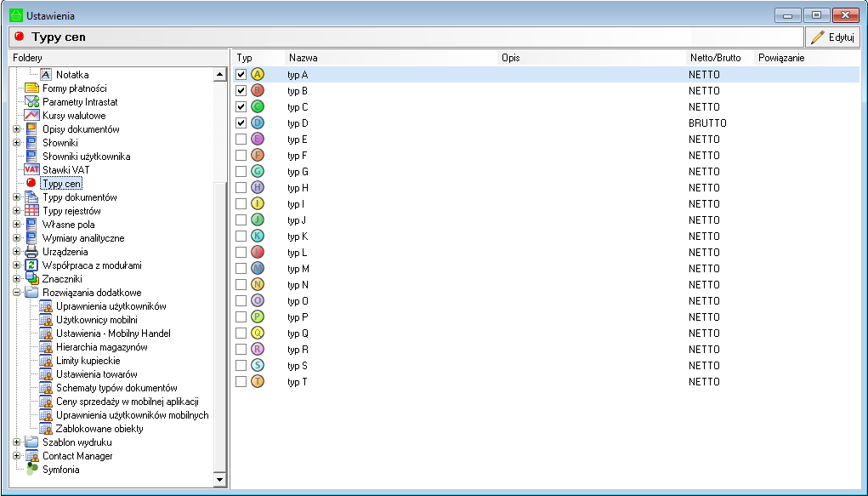This screenshot has height=496, width=868.
Task: Click the Typy rejestrów grid icon
Action: pyautogui.click(x=31, y=211)
